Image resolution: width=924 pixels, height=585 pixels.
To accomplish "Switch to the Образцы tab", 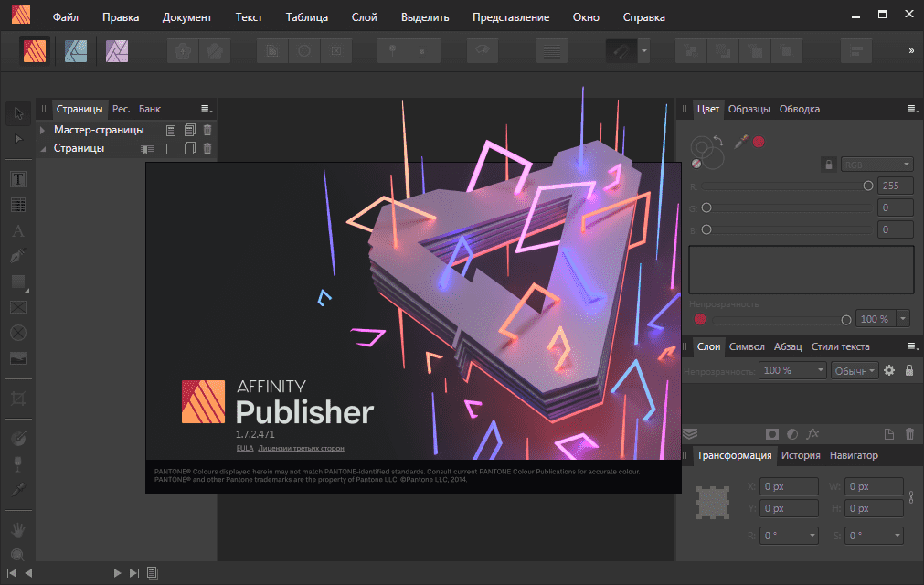I will 749,109.
